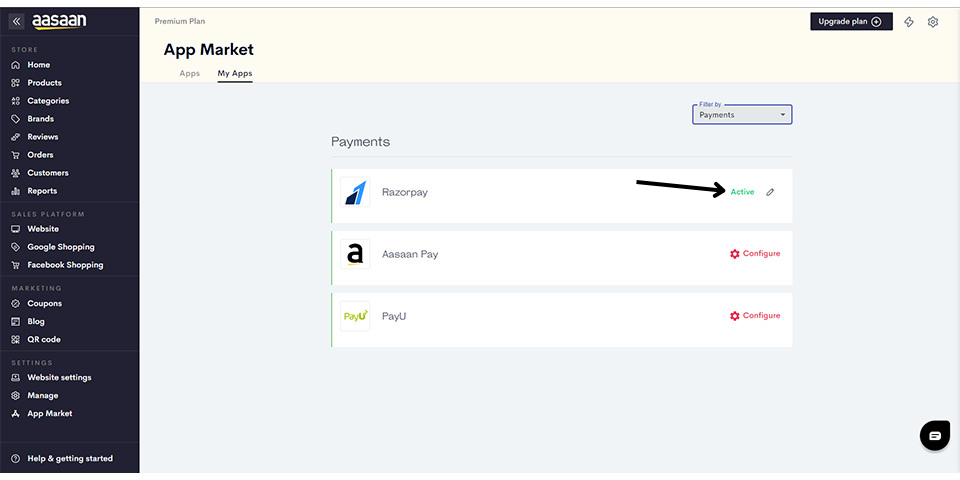Click the Upgrade plan button
Image resolution: width=960 pixels, height=480 pixels.
[851, 22]
